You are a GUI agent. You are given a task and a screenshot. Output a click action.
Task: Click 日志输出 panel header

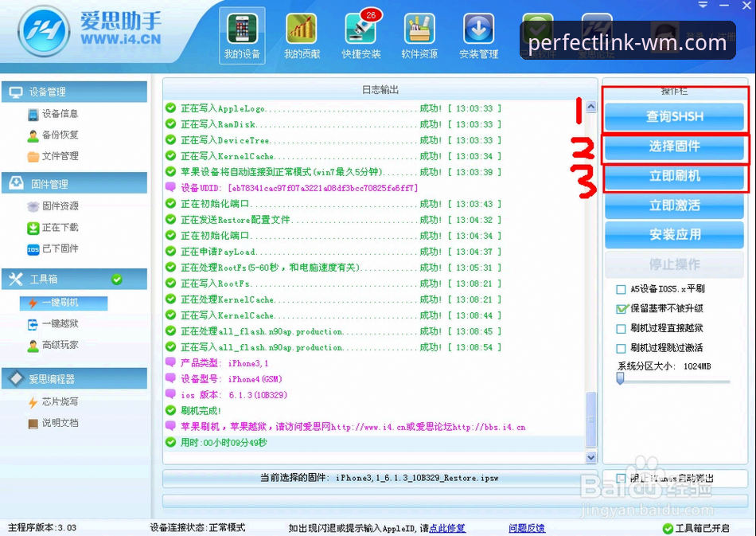pos(380,90)
